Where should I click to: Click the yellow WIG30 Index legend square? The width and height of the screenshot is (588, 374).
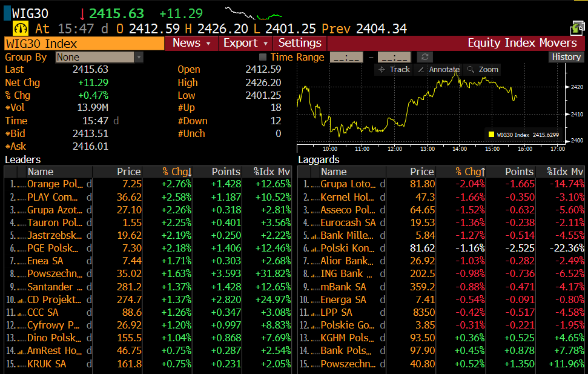491,135
